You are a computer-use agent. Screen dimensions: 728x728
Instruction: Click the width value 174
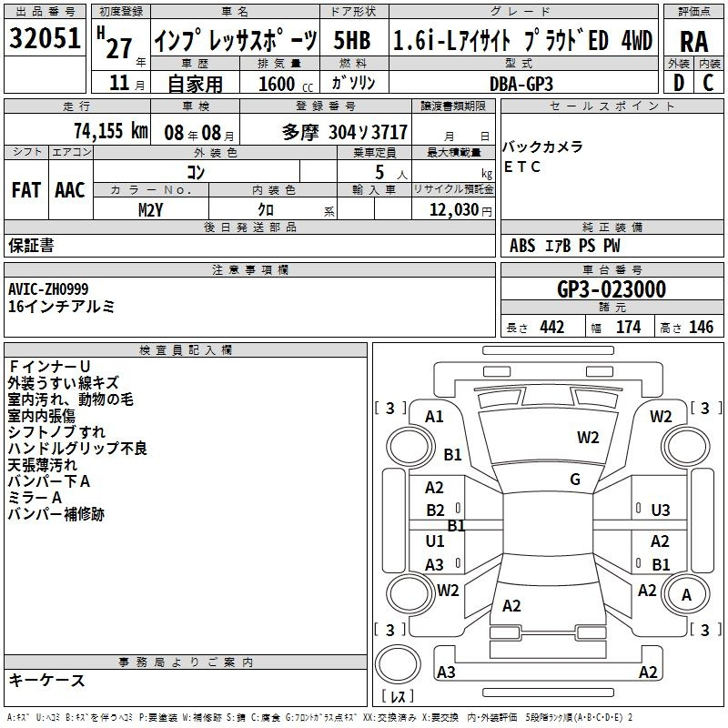pos(629,327)
